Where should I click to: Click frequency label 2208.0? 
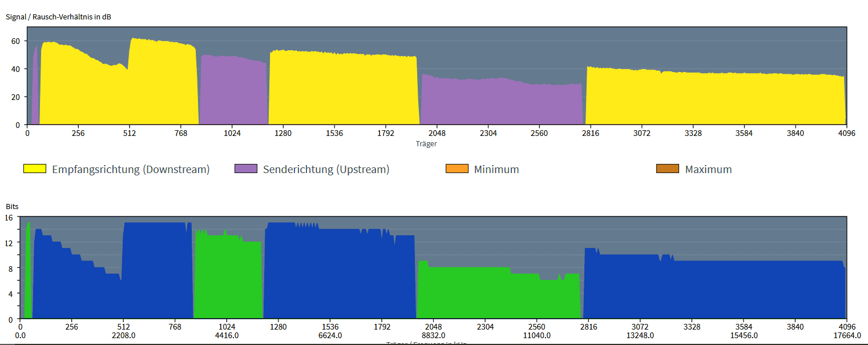click(123, 336)
